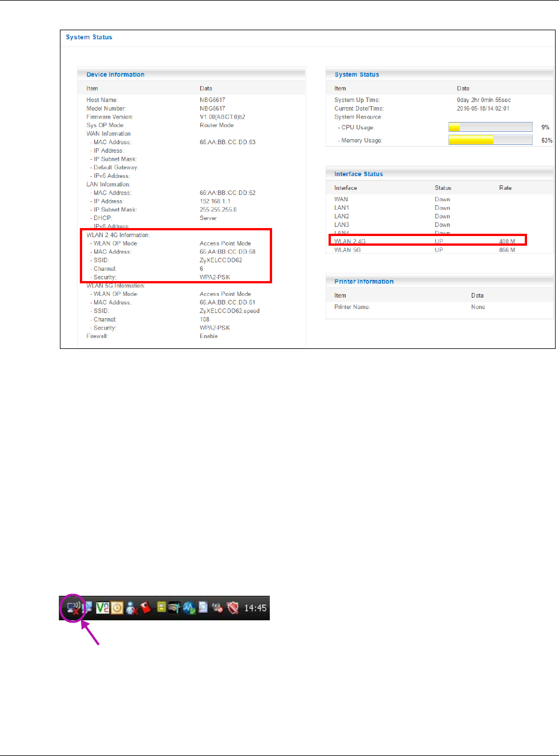Click the WLAN 2.4G rate '400 M'
Image resolution: width=559 pixels, height=756 pixels.
coord(507,241)
